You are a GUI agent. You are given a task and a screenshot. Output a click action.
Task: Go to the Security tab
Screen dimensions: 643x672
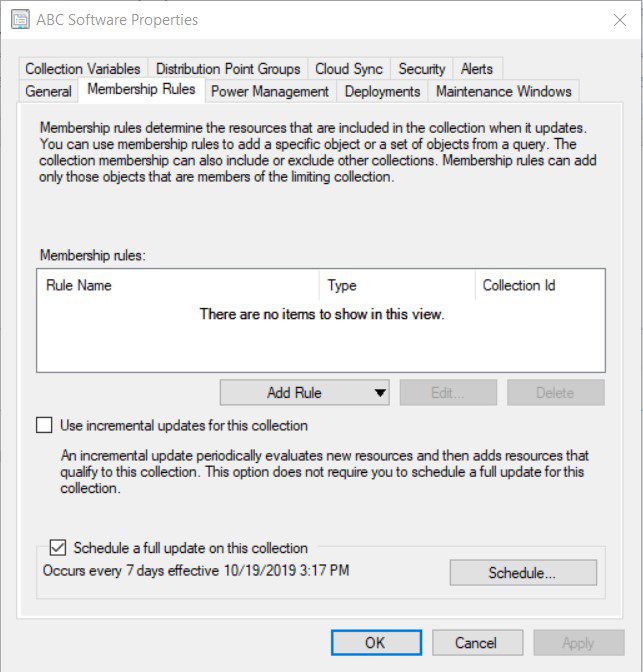pyautogui.click(x=421, y=69)
